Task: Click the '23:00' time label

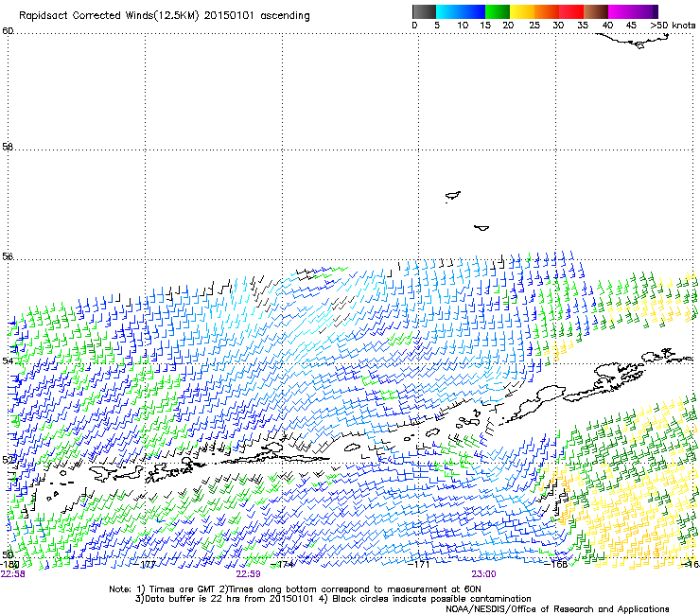Action: coord(484,573)
